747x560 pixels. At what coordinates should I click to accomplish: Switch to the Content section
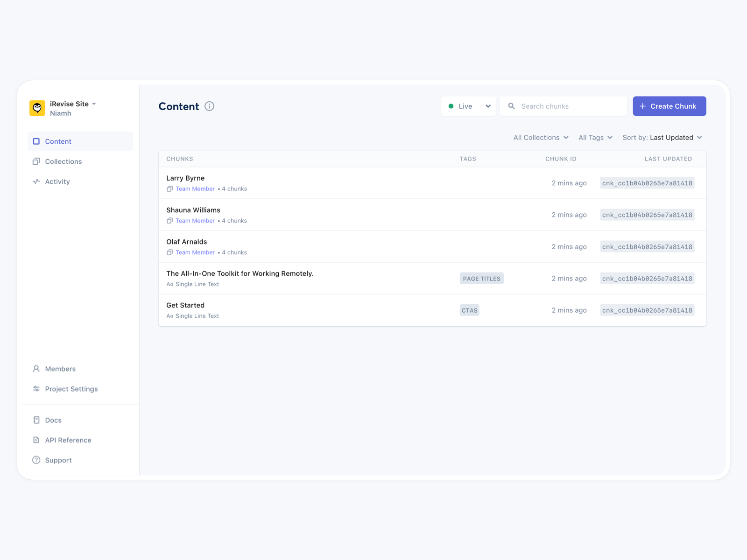(x=58, y=141)
